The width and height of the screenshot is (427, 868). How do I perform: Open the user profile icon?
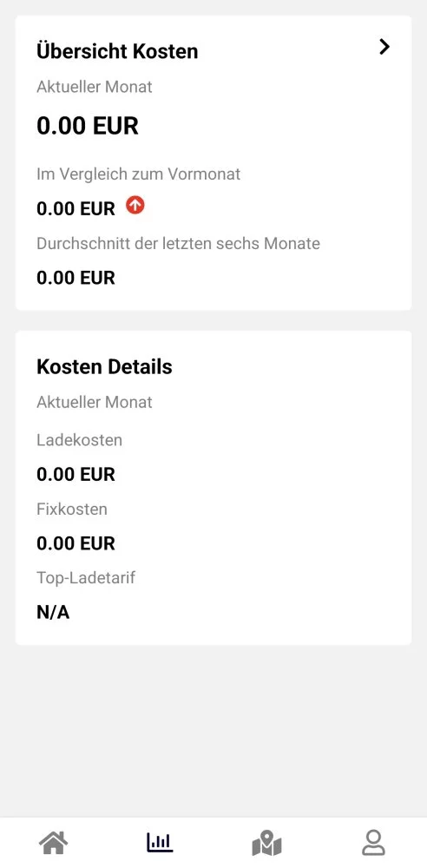pyautogui.click(x=374, y=843)
